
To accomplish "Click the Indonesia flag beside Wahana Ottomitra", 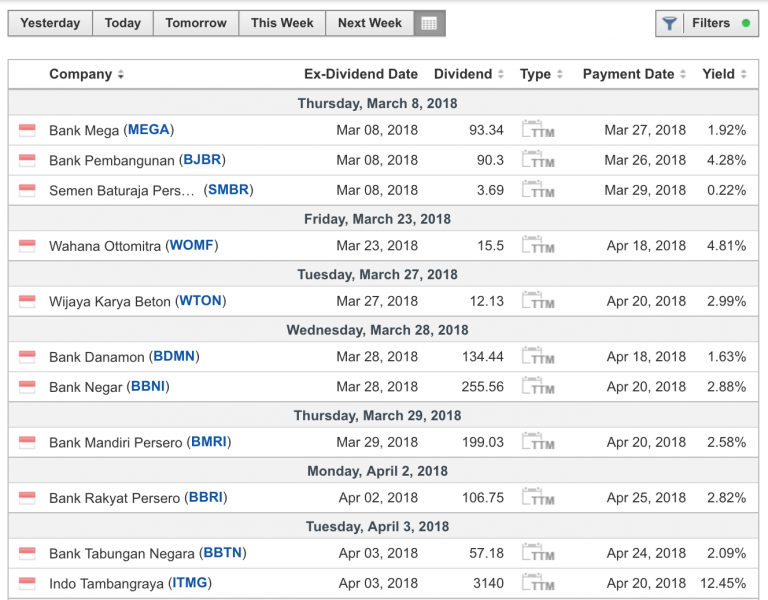I will (x=27, y=246).
